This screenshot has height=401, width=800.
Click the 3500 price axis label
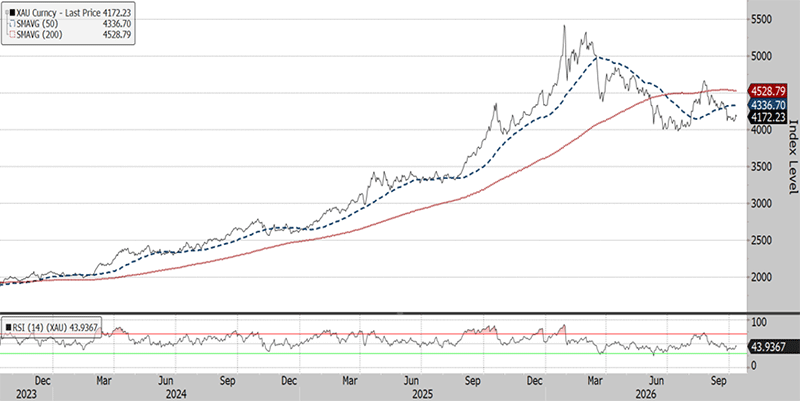tap(762, 167)
